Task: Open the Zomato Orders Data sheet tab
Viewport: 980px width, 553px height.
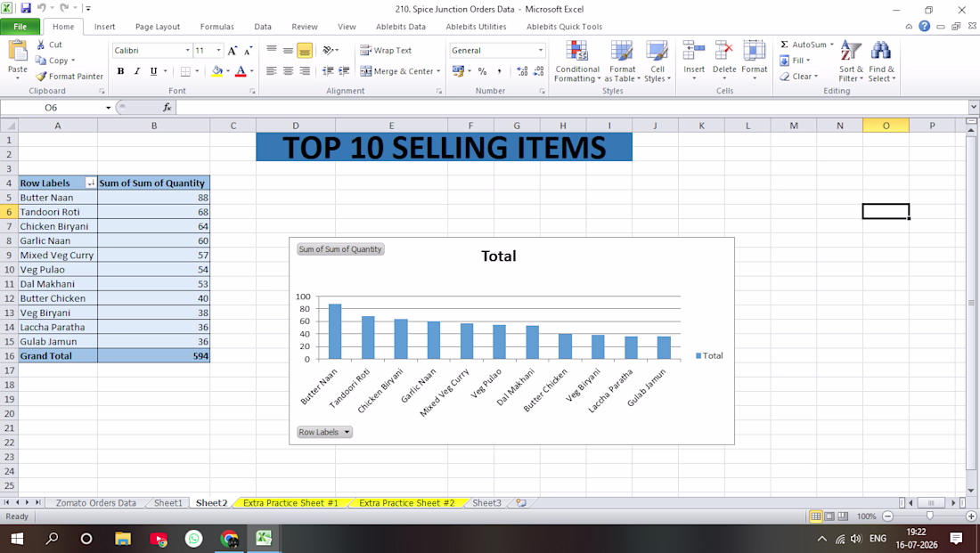Action: (x=95, y=503)
